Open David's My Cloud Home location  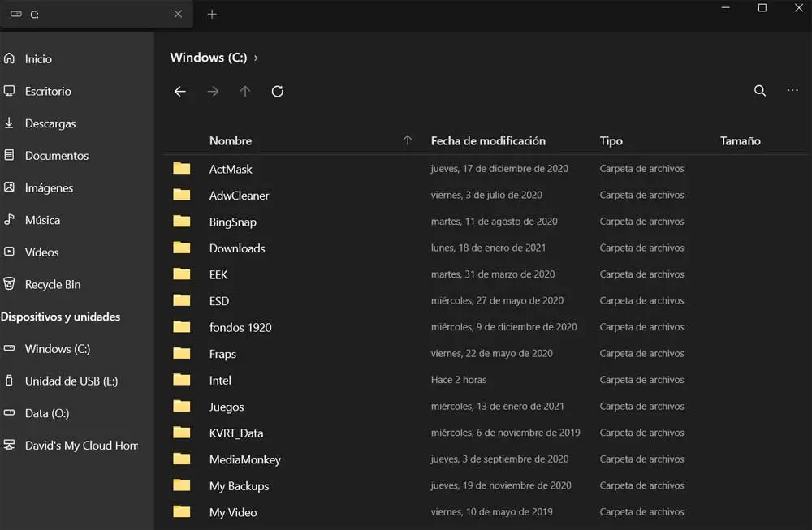(76, 445)
